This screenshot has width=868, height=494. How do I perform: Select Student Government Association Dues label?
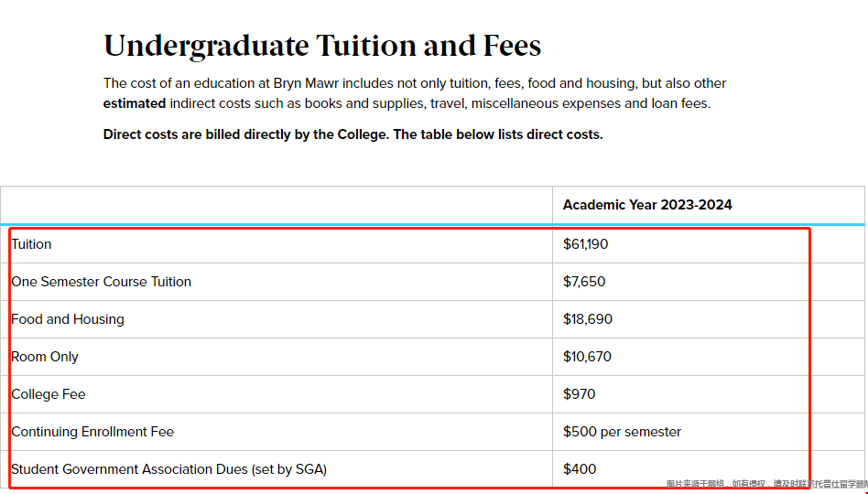[168, 469]
